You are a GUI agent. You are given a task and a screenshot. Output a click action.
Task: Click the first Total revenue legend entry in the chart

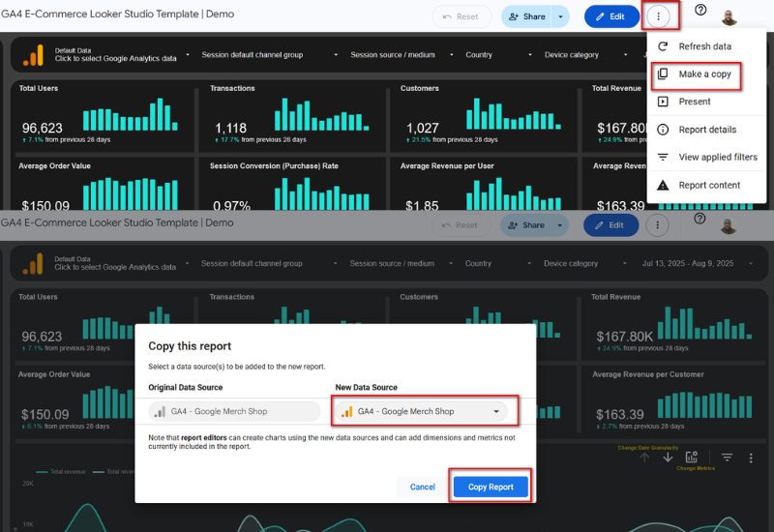[61, 472]
